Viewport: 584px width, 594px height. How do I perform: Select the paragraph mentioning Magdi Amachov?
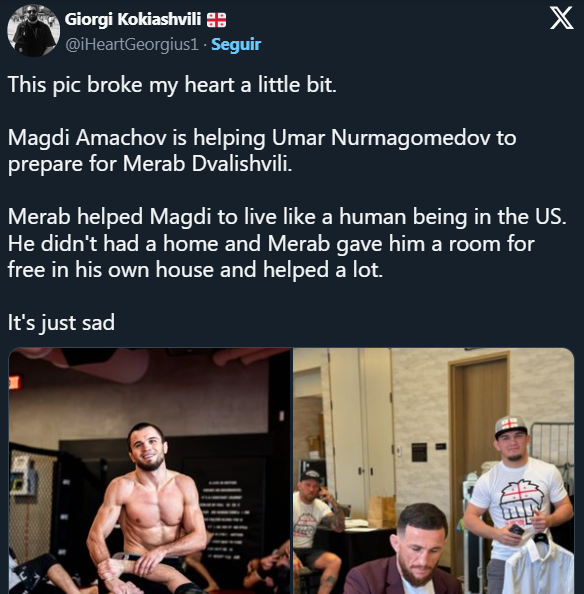[x=262, y=150]
